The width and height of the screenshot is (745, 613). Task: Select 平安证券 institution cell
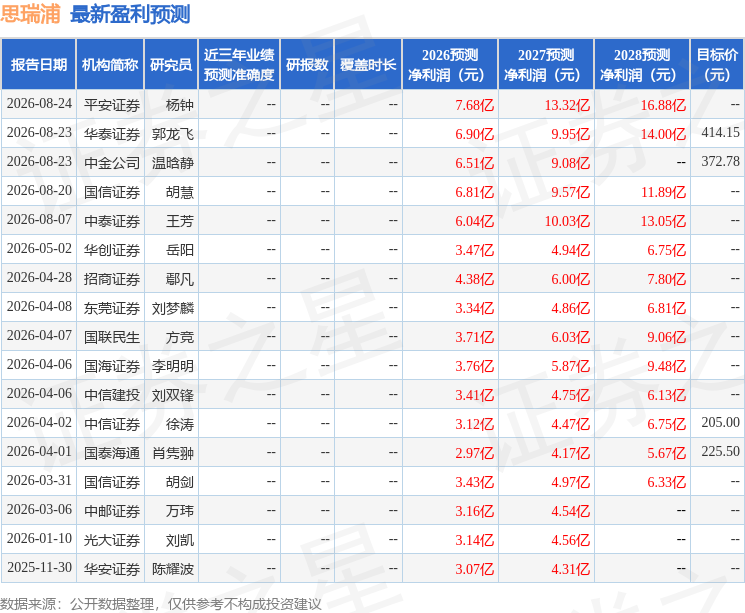click(112, 105)
